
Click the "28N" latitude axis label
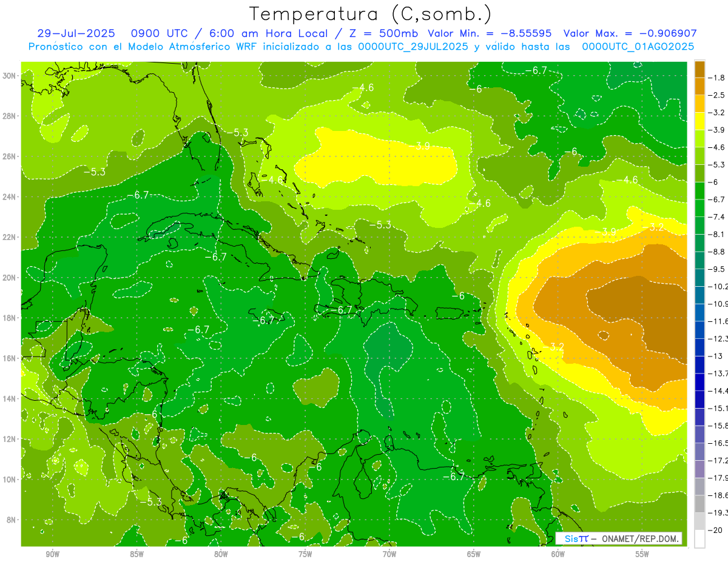9,116
